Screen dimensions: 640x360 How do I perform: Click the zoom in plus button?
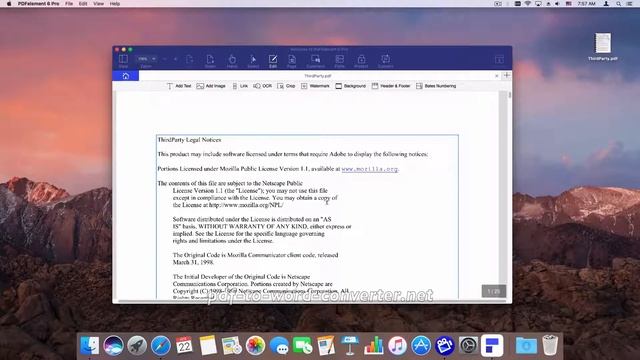click(x=176, y=59)
